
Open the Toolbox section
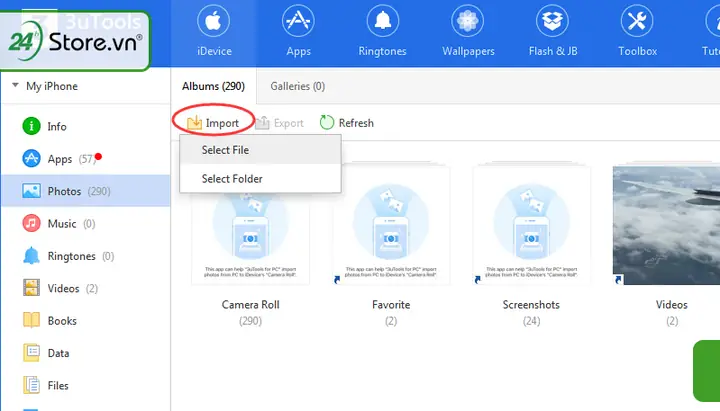point(637,33)
